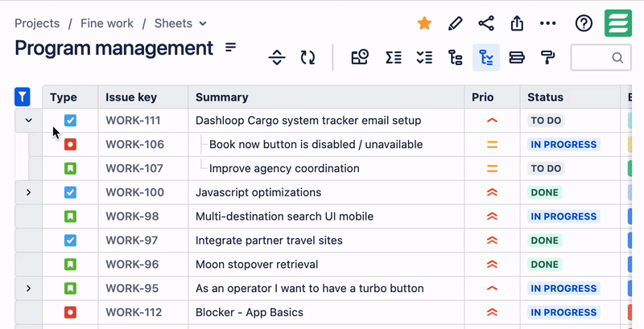Click the export upload icon

coord(518,23)
